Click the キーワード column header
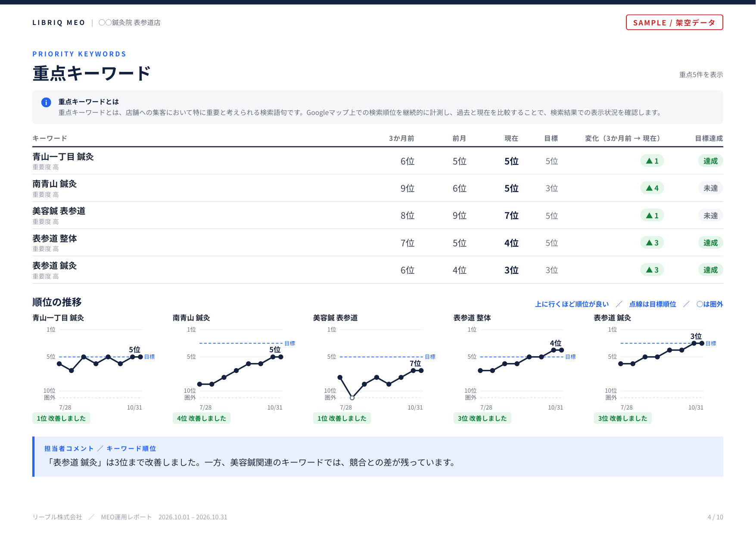This screenshot has width=756, height=534. pos(50,138)
